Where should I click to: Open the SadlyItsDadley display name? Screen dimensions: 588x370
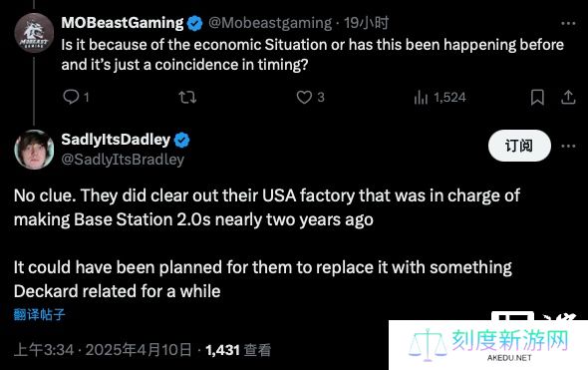pyautogui.click(x=116, y=140)
